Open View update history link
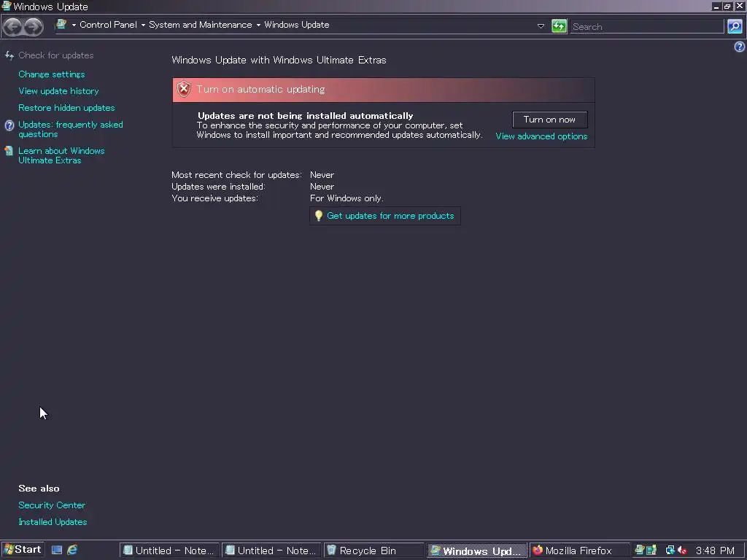This screenshot has width=747, height=560. [58, 91]
